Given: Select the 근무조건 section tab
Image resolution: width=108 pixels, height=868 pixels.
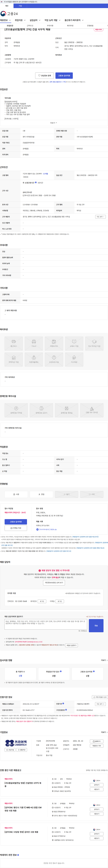Looking at the screenshot, I should click(30, 26).
